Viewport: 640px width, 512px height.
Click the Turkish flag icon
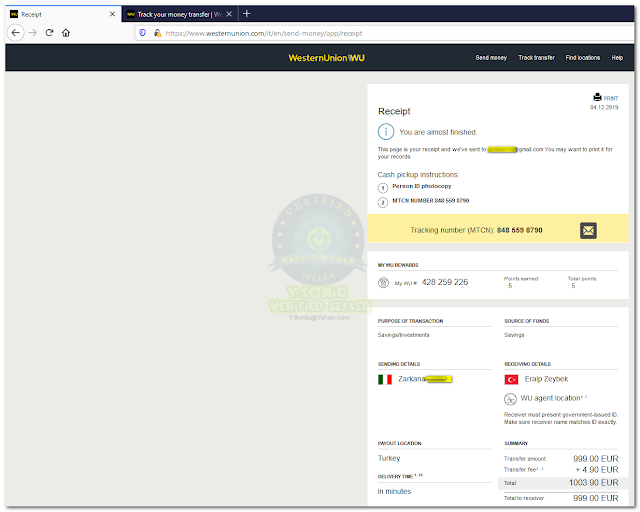[x=511, y=380]
